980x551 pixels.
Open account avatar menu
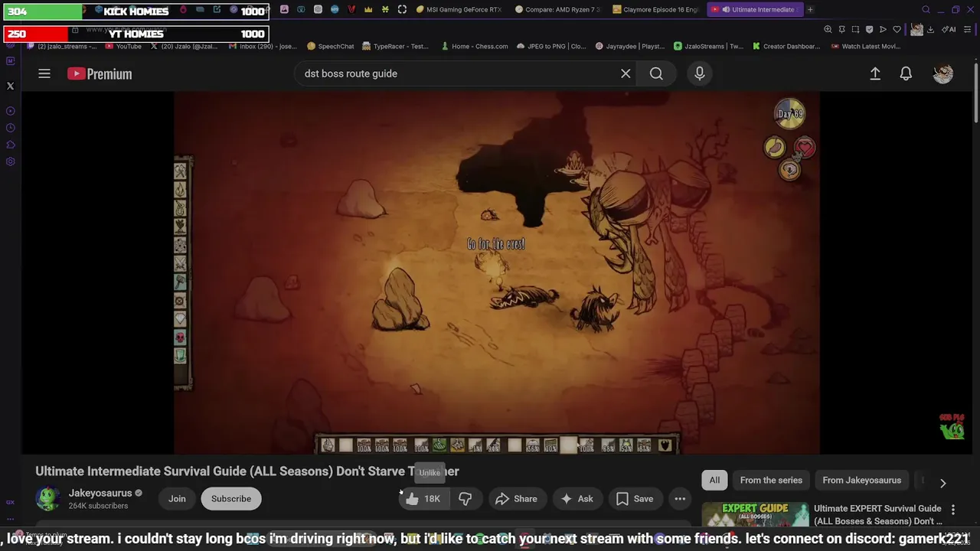pyautogui.click(x=943, y=73)
